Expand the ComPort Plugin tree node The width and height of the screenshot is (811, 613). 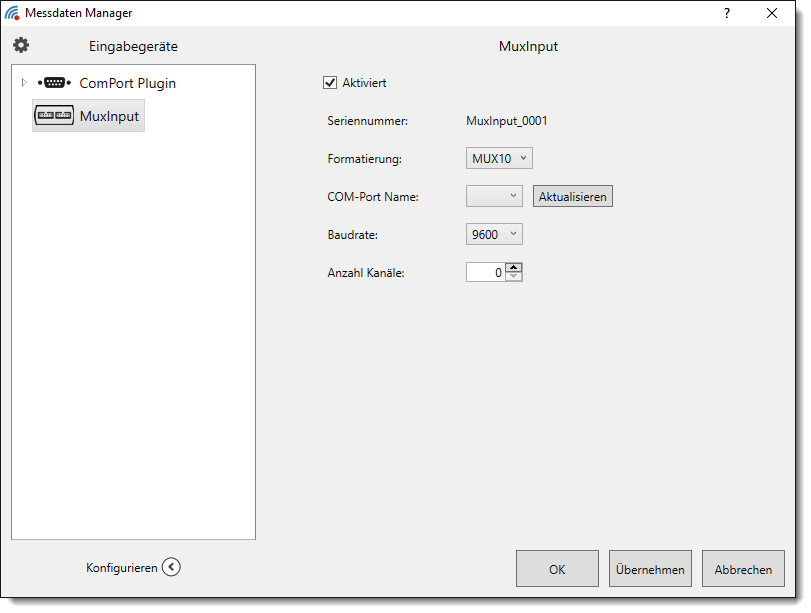pyautogui.click(x=24, y=83)
